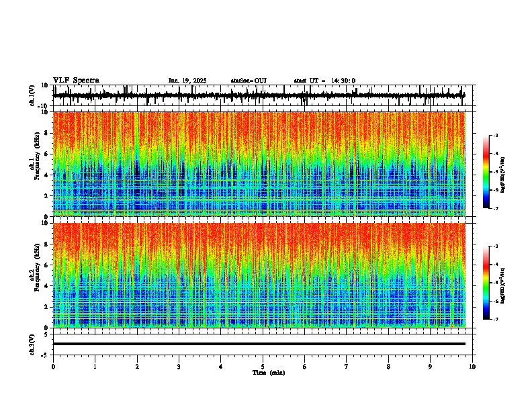532x411 pixels.
Task: Click the ch.1 color bar unit label
Action: [502, 175]
